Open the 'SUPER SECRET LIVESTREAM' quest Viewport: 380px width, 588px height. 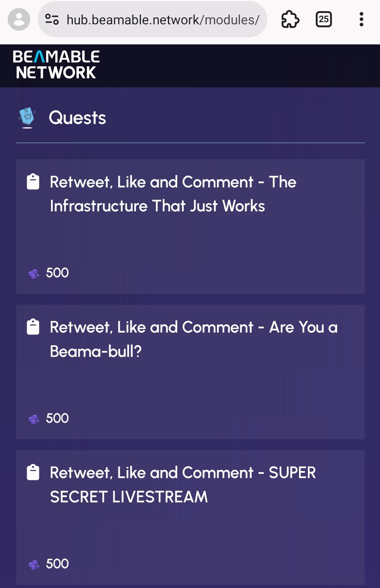183,485
